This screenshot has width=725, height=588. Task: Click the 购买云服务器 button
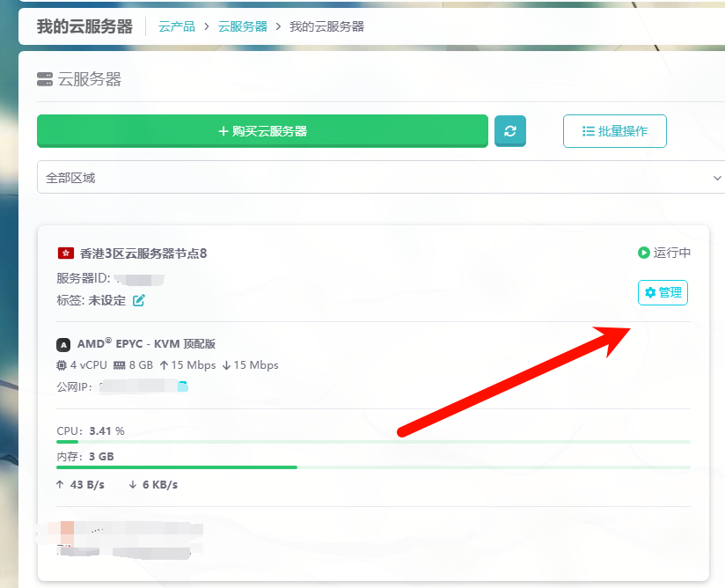click(262, 131)
